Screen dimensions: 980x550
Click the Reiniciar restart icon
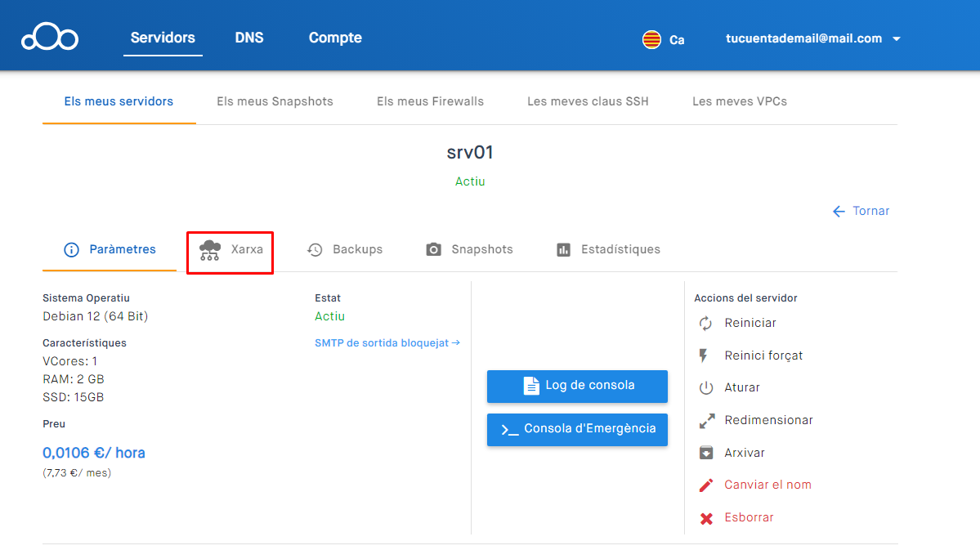706,324
